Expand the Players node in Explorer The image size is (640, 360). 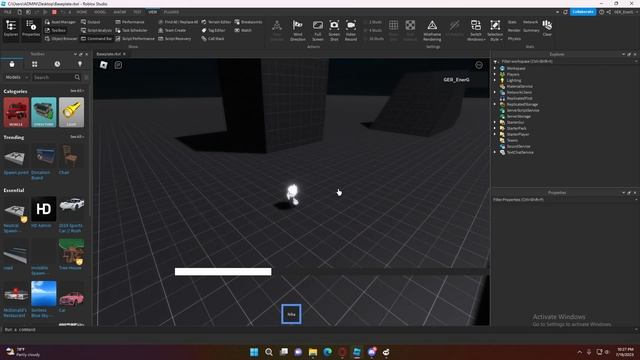(x=495, y=74)
